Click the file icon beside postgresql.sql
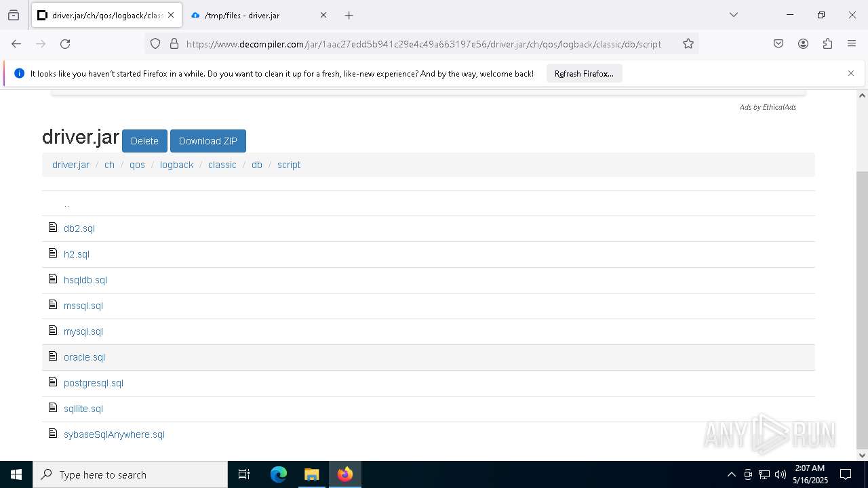Viewport: 868px width, 488px height. 53,382
